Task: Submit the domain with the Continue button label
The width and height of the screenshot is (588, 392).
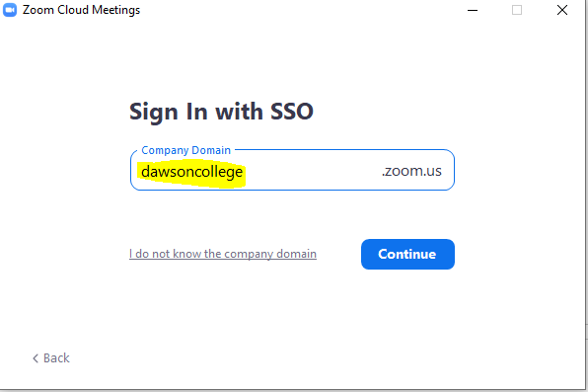Action: click(x=407, y=254)
